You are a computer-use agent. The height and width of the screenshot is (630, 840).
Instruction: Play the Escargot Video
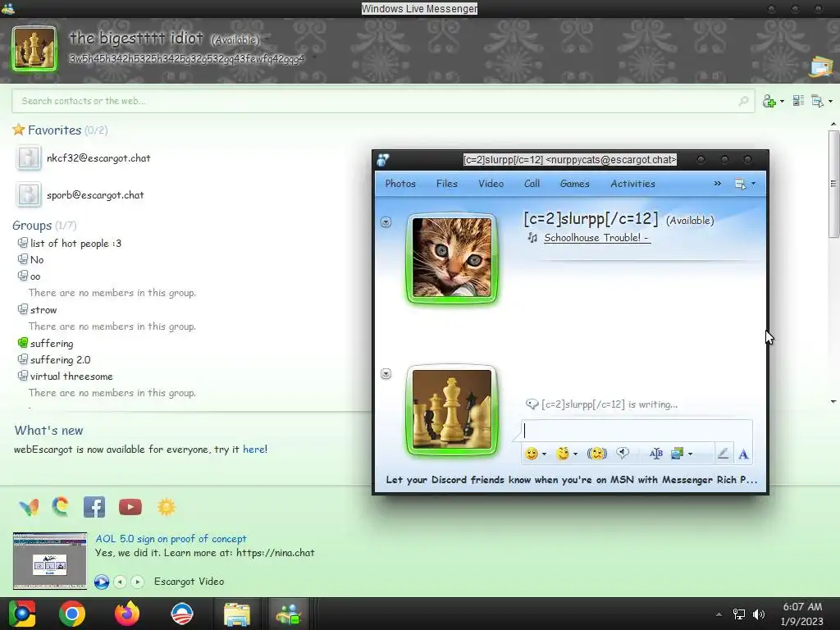point(102,582)
